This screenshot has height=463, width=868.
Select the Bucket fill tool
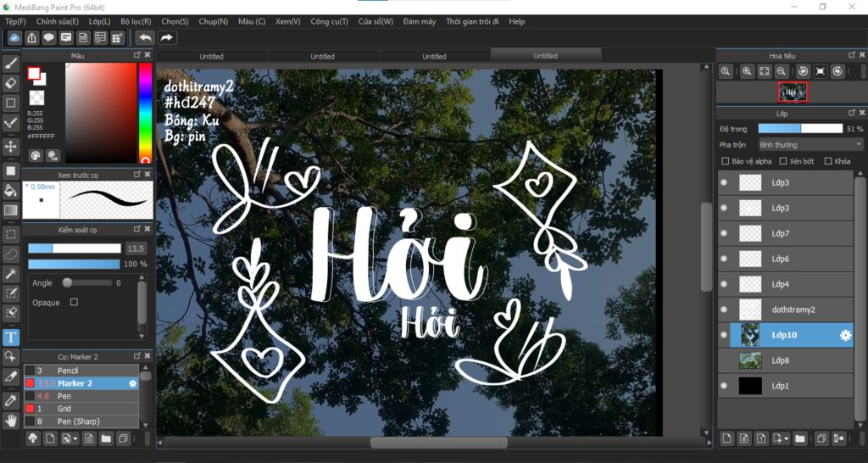[11, 191]
